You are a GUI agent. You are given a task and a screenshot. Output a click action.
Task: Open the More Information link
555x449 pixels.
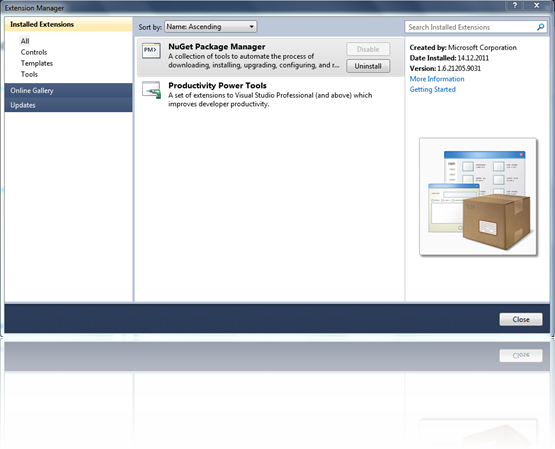[x=437, y=79]
